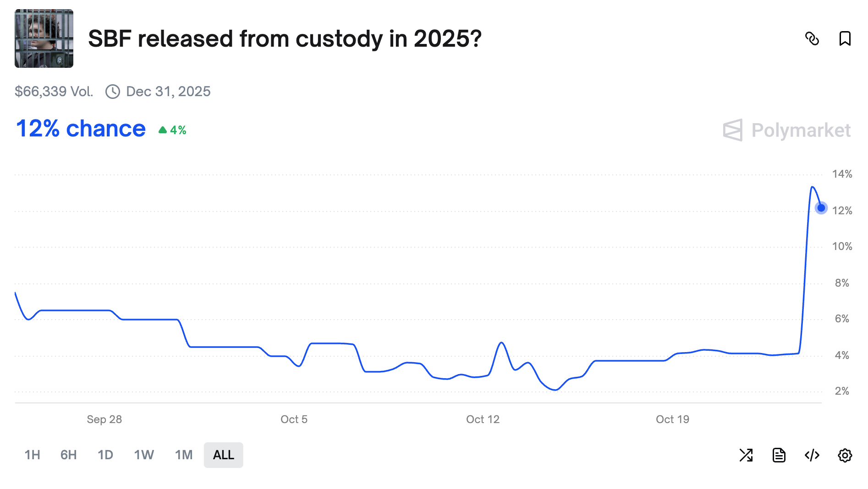Select the ALL time range button
Viewport: 868px width, 489px height.
click(x=223, y=455)
